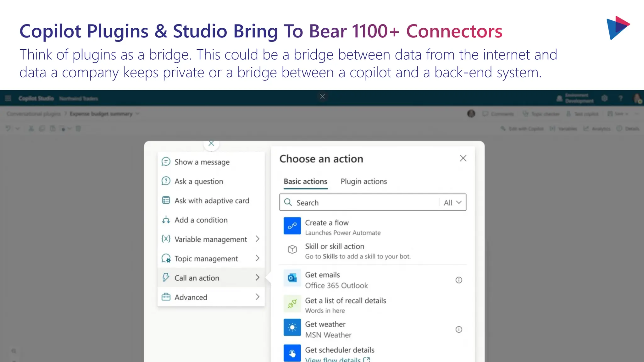Select Show a message menu item

(211, 162)
